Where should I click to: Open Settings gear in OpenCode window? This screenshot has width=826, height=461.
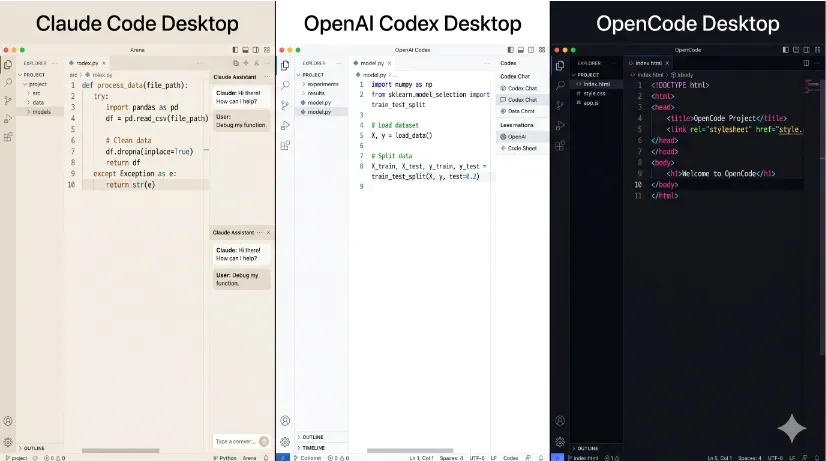click(x=560, y=442)
